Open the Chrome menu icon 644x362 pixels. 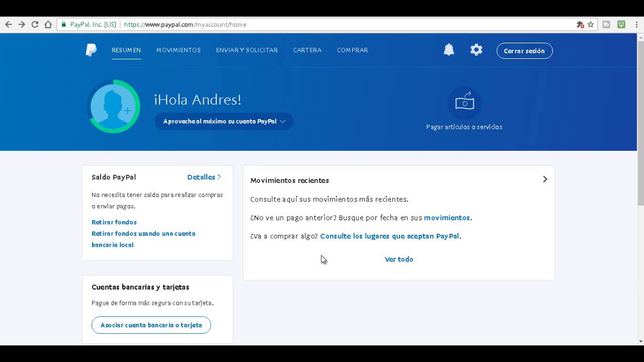coord(636,24)
